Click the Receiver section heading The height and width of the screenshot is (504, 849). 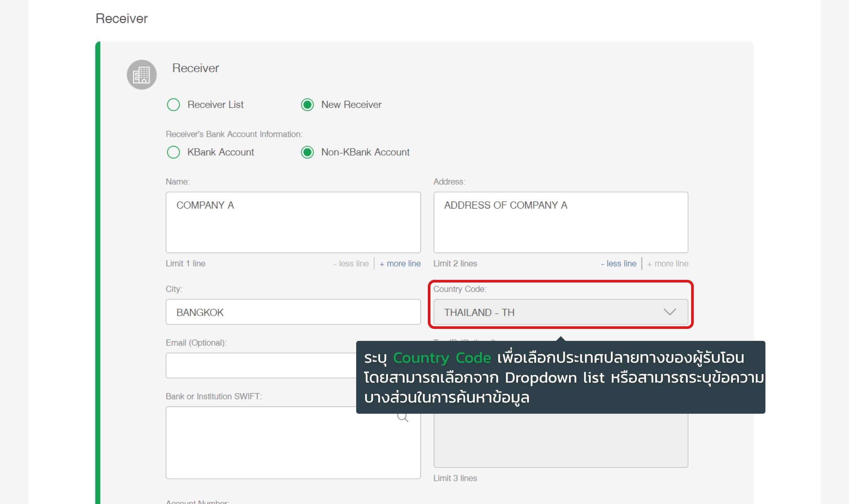122,18
